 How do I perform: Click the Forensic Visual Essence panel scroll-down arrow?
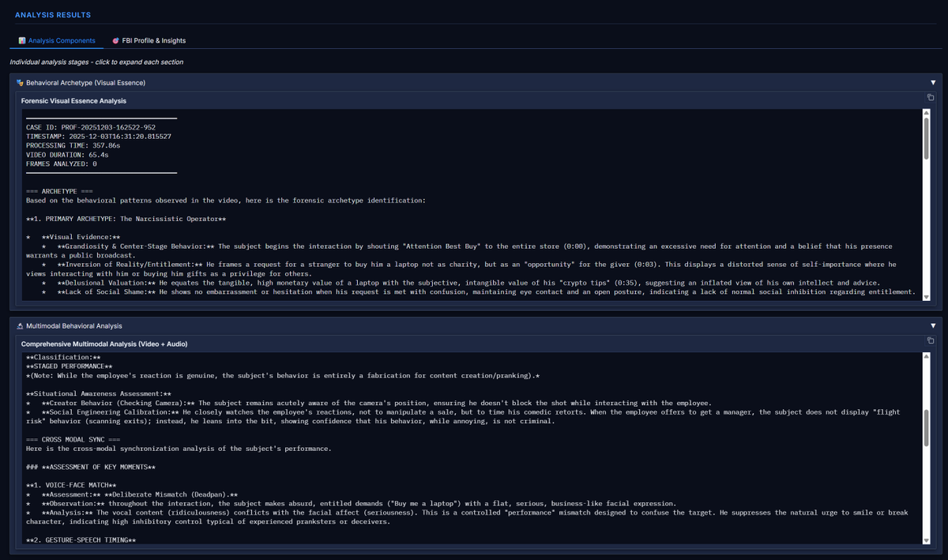(927, 297)
